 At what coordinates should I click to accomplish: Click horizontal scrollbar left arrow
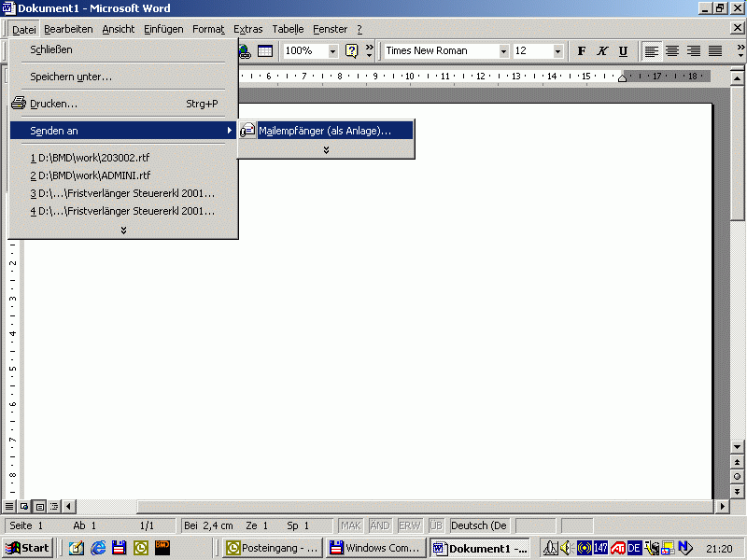point(69,506)
